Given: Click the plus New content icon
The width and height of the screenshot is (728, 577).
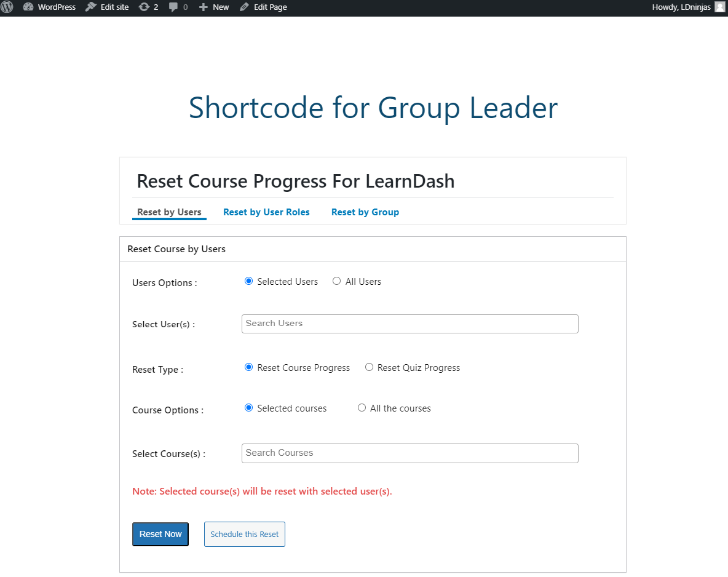Looking at the screenshot, I should click(204, 7).
